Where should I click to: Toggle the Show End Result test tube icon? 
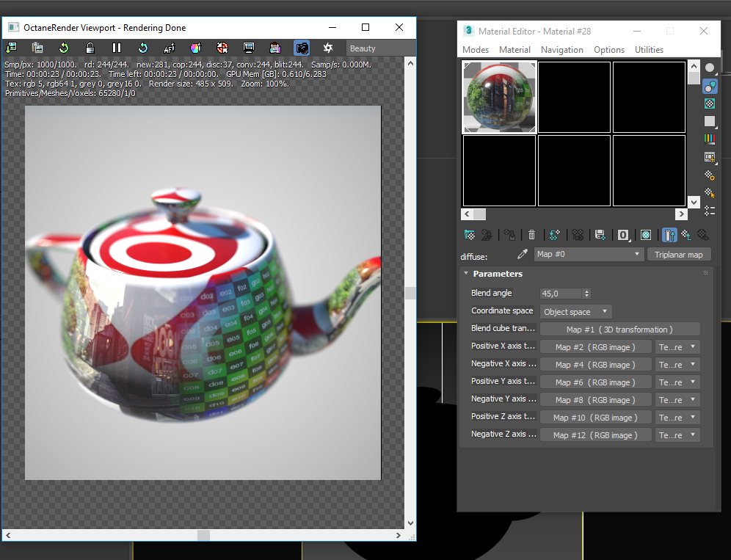(x=669, y=235)
